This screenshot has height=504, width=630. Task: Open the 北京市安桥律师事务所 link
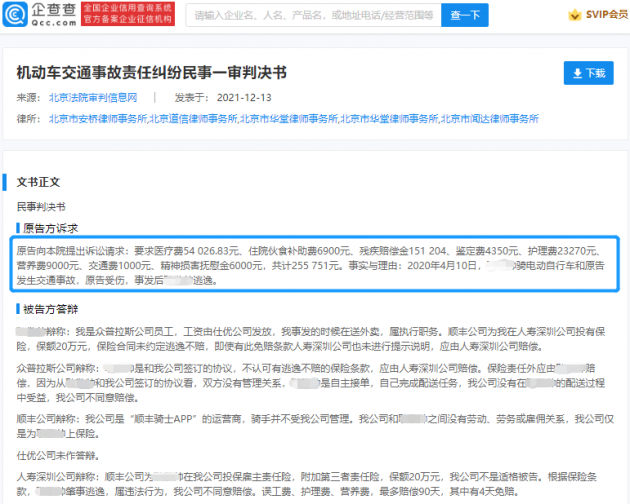(98, 119)
